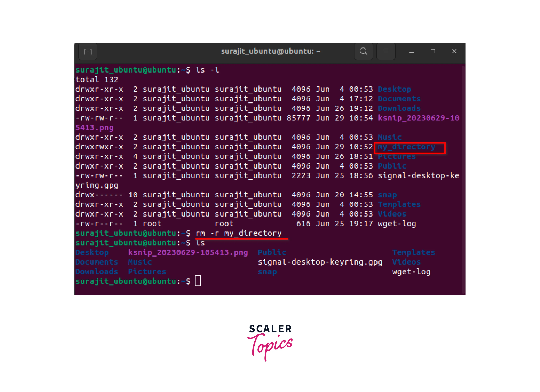The width and height of the screenshot is (540, 392).
Task: Click the Desktop folder in ls -l output
Action: pos(394,89)
